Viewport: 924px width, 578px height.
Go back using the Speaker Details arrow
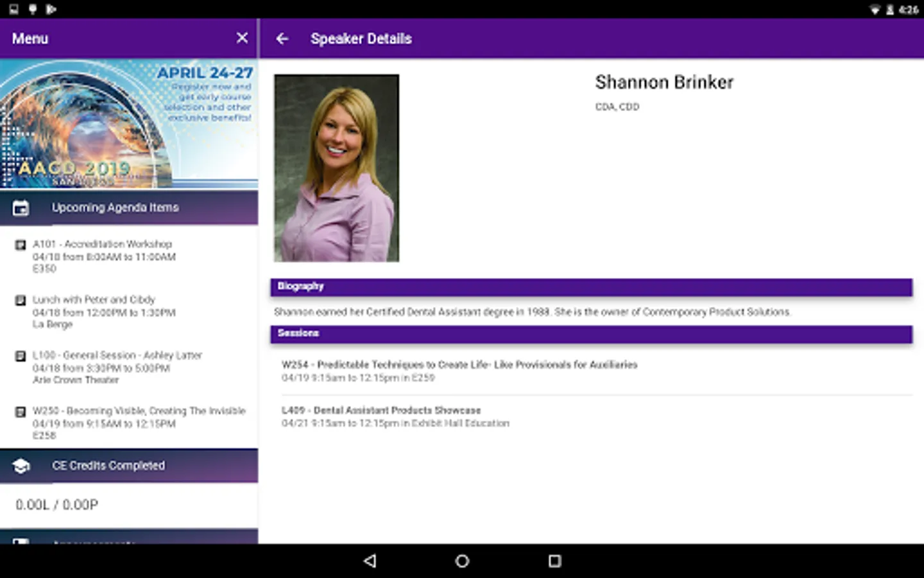(x=282, y=39)
